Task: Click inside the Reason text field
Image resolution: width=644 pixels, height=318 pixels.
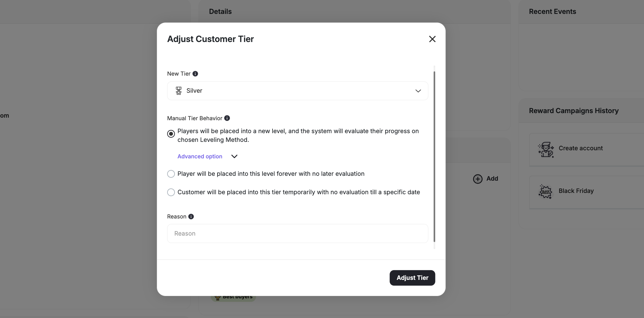Action: click(x=297, y=233)
